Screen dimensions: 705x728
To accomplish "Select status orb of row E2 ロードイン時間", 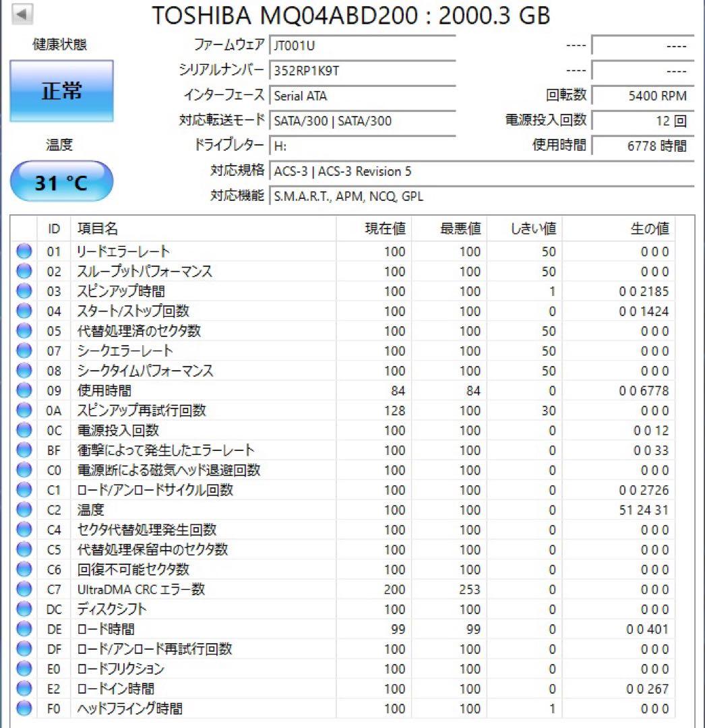I will point(24,688).
